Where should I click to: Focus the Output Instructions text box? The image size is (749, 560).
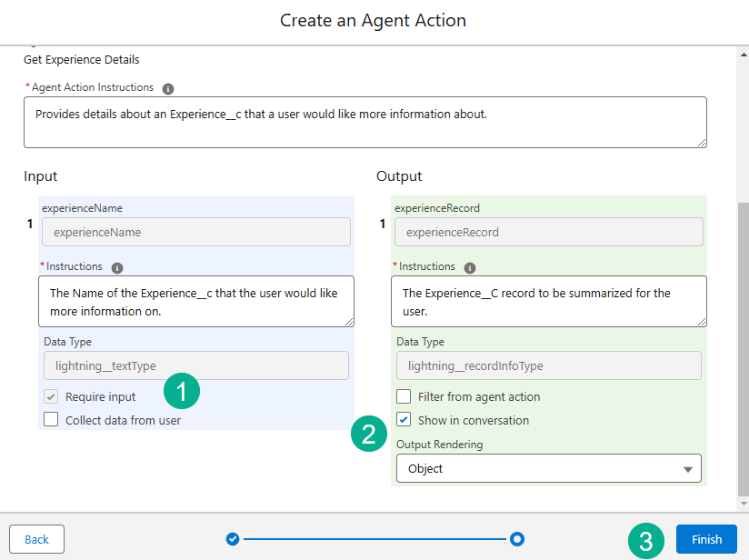[x=548, y=301]
